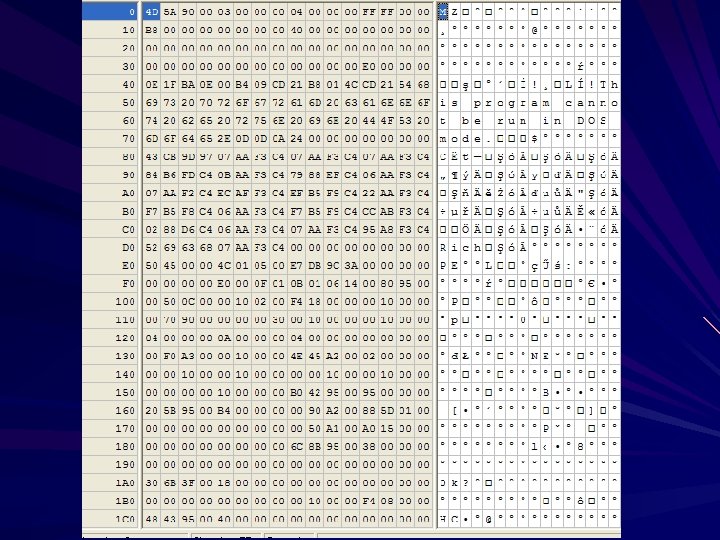Select the 52 byte in row D0

152,248
